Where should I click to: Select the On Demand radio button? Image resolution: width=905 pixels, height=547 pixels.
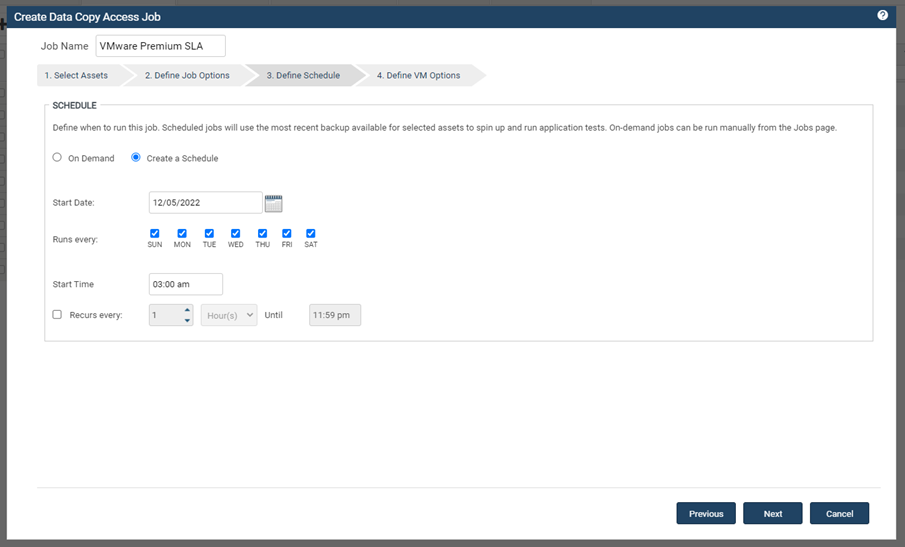(x=57, y=158)
